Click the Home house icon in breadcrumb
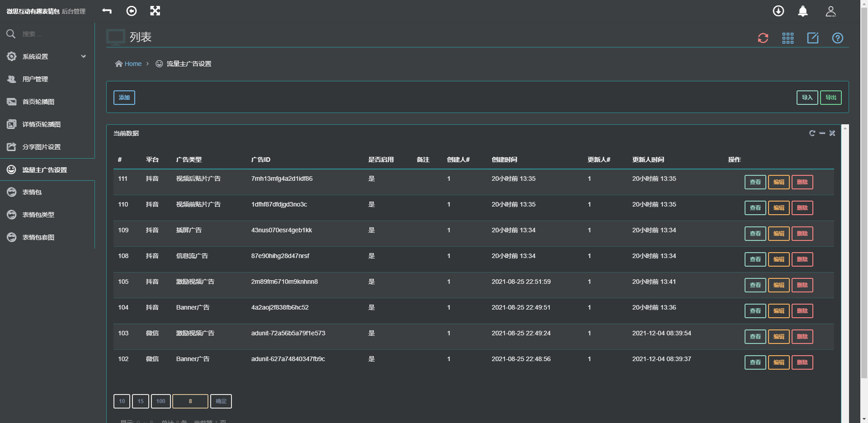The height and width of the screenshot is (423, 868). (x=119, y=64)
